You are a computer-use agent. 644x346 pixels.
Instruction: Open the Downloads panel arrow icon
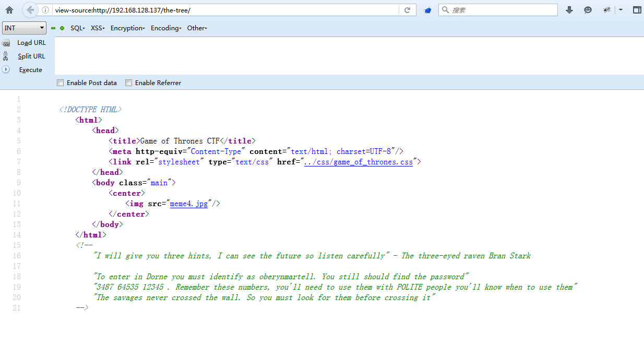(x=569, y=10)
